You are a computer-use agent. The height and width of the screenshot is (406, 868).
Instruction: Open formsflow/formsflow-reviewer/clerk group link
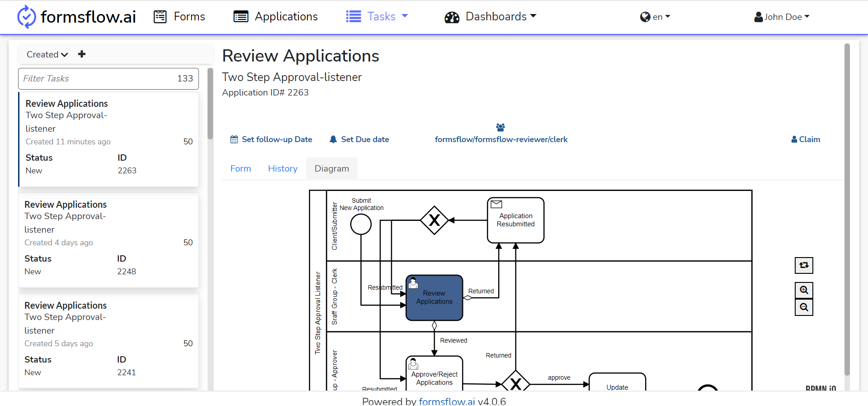click(x=501, y=139)
